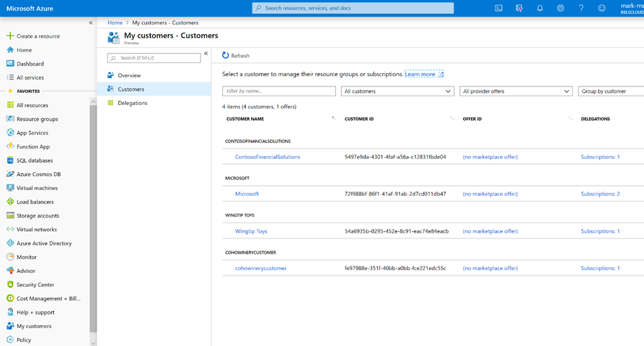This screenshot has height=346, width=644.
Task: Click the Resource groups cube icon
Action: [10, 119]
